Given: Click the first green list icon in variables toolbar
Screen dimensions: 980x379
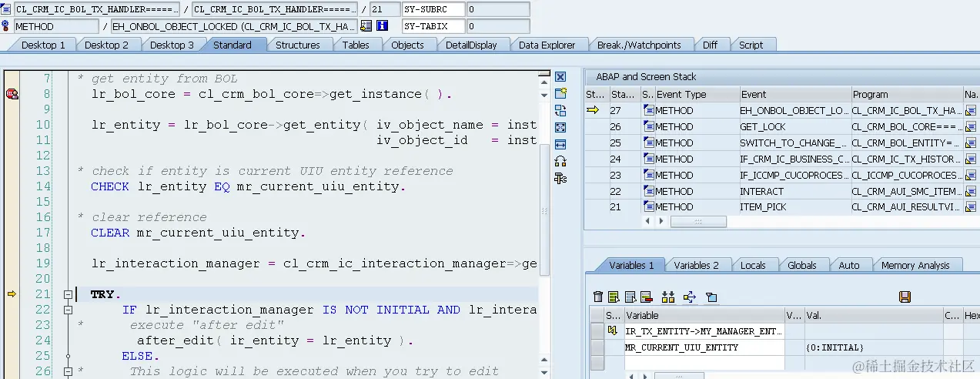Looking at the screenshot, I should click(x=614, y=297).
